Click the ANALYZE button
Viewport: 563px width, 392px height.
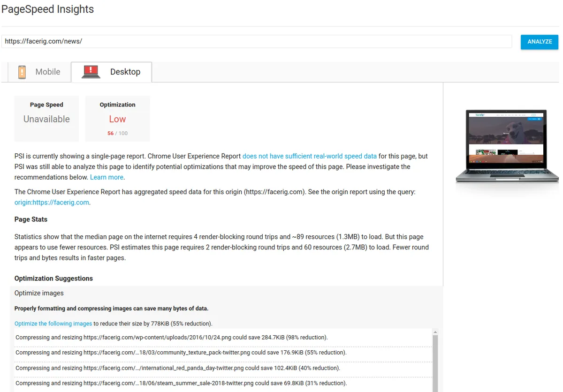tap(540, 42)
